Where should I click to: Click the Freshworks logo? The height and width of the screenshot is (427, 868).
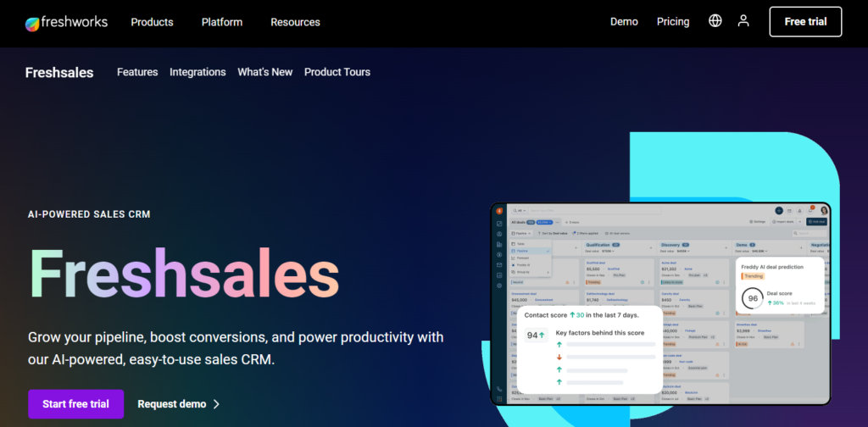pos(66,23)
